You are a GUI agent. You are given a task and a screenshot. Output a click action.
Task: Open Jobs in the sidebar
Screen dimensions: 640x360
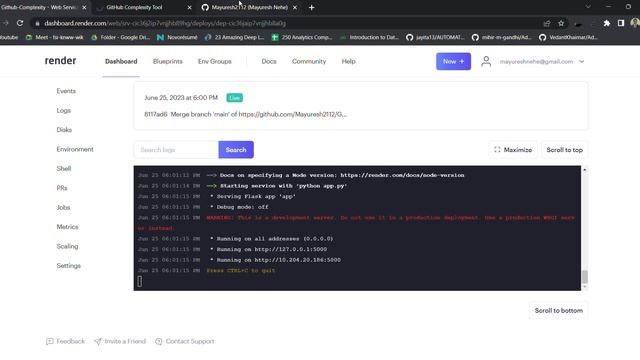point(63,207)
